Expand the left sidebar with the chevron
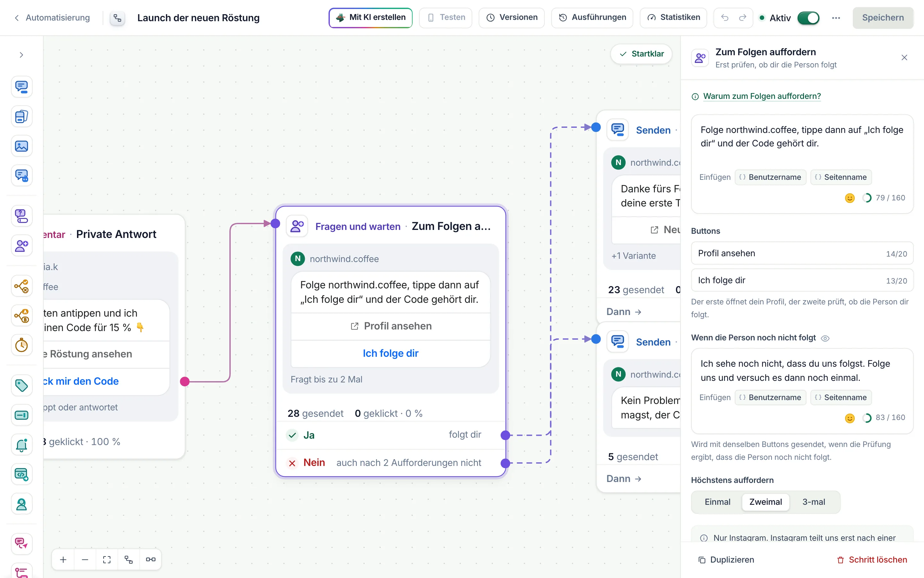The height and width of the screenshot is (578, 924). (x=21, y=55)
